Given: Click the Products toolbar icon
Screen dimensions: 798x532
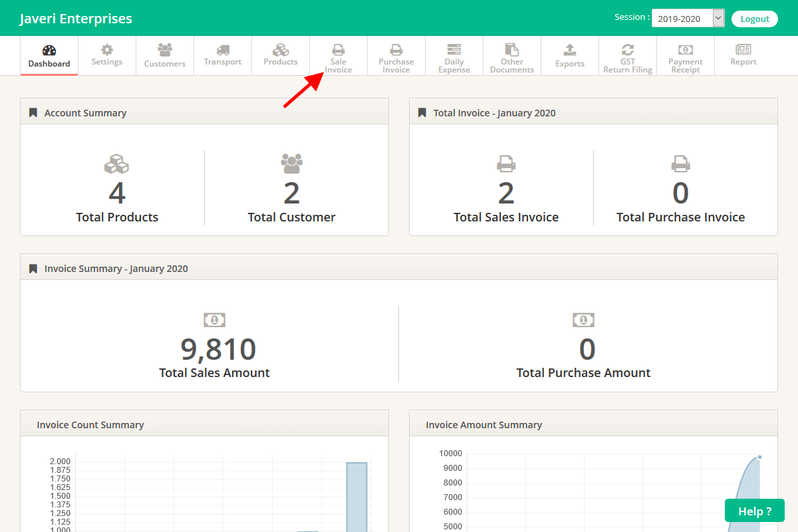Looking at the screenshot, I should (280, 56).
